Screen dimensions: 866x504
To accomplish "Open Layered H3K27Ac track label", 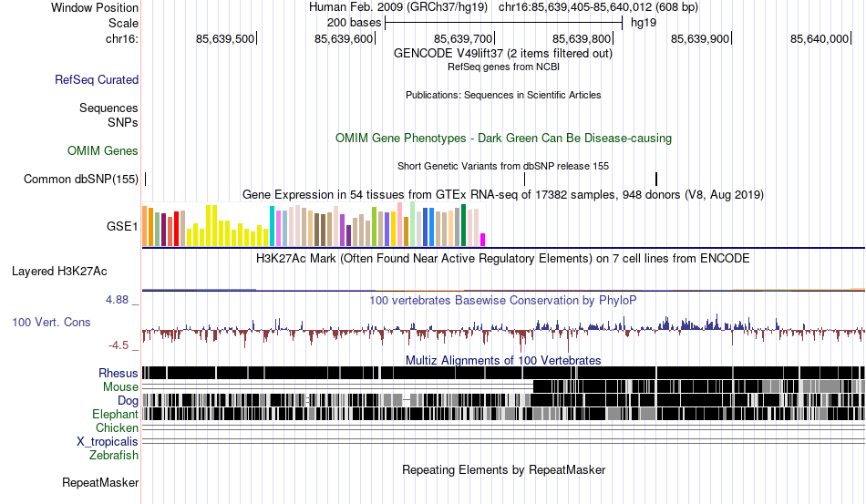I will pyautogui.click(x=59, y=271).
